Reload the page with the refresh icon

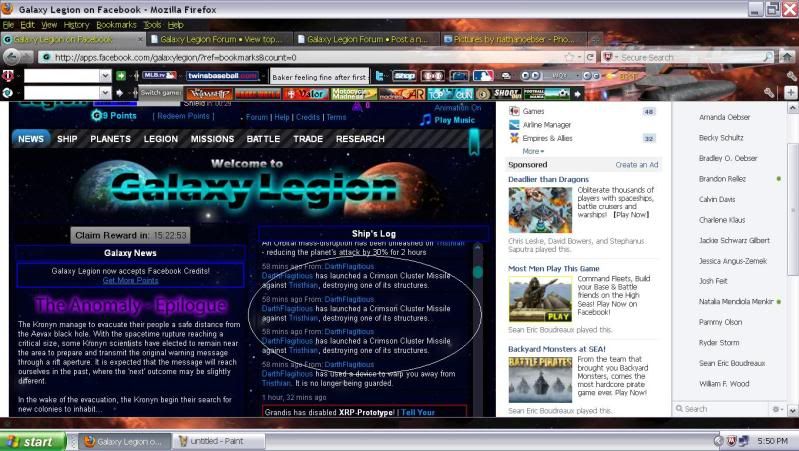(x=590, y=57)
